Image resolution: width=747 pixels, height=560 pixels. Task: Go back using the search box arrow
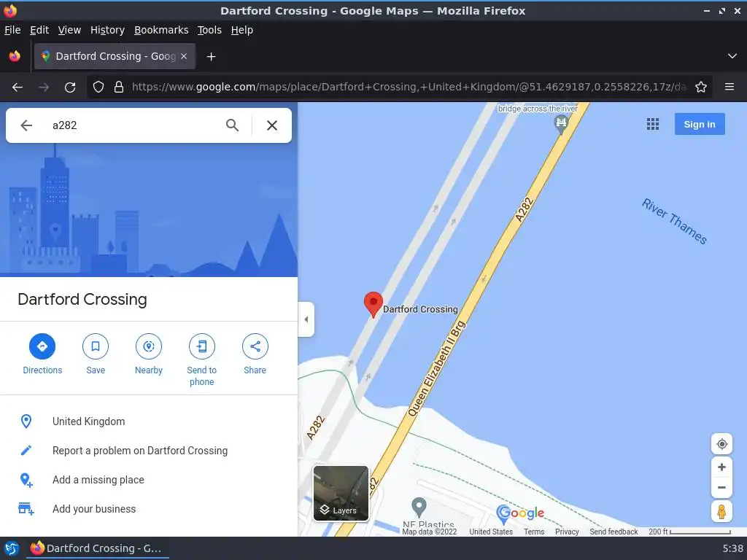click(x=26, y=125)
